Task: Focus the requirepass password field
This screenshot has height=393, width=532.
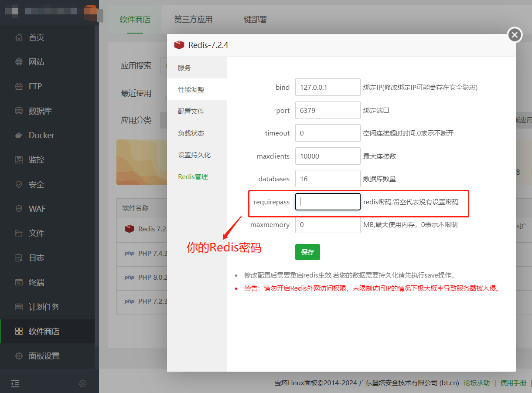Action: 328,202
